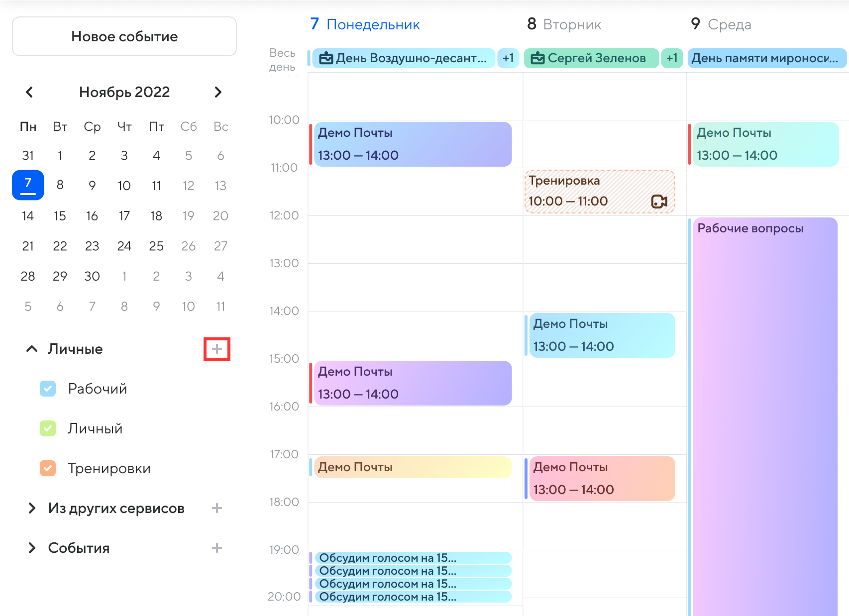The image size is (849, 616).
Task: Click the plus icon beside События
Action: tap(217, 548)
